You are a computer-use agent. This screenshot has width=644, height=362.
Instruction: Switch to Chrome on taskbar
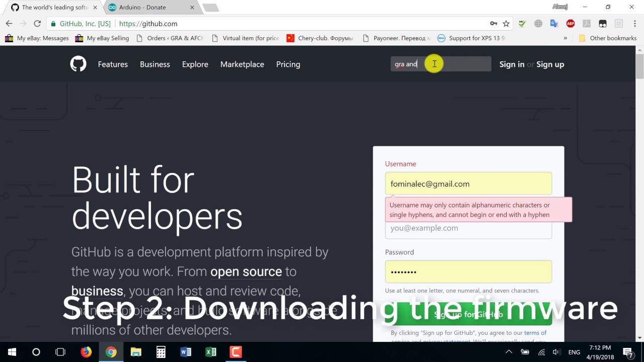pos(111,352)
